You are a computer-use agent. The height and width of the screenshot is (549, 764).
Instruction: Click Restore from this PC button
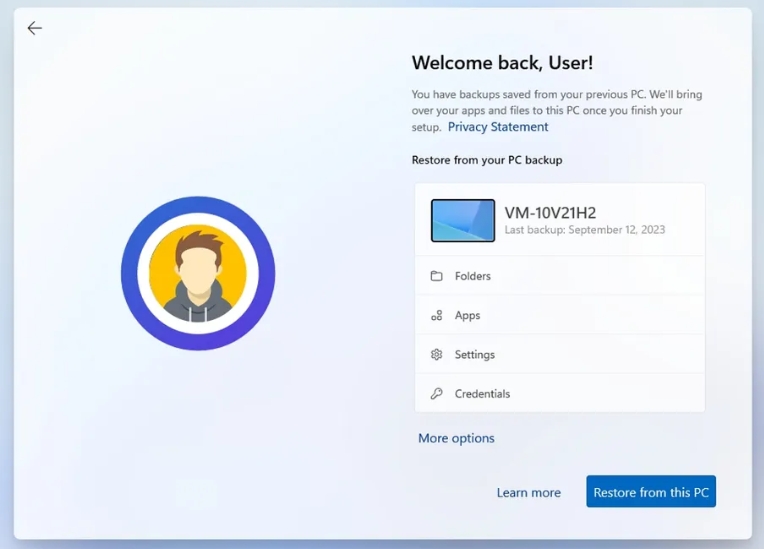click(651, 492)
